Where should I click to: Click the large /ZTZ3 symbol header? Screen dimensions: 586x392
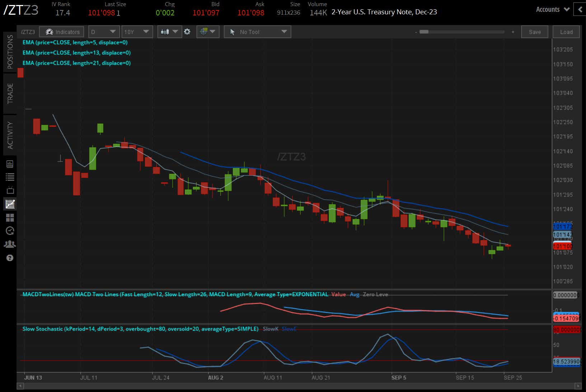point(21,10)
